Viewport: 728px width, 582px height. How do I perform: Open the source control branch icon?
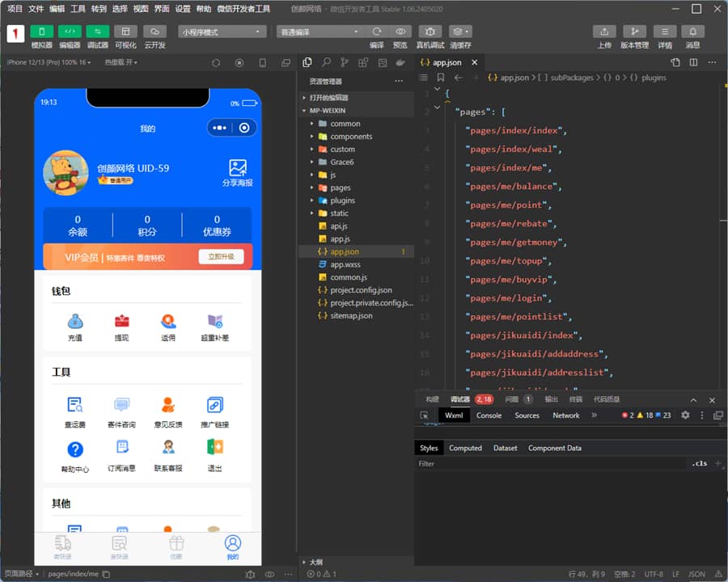pos(345,62)
